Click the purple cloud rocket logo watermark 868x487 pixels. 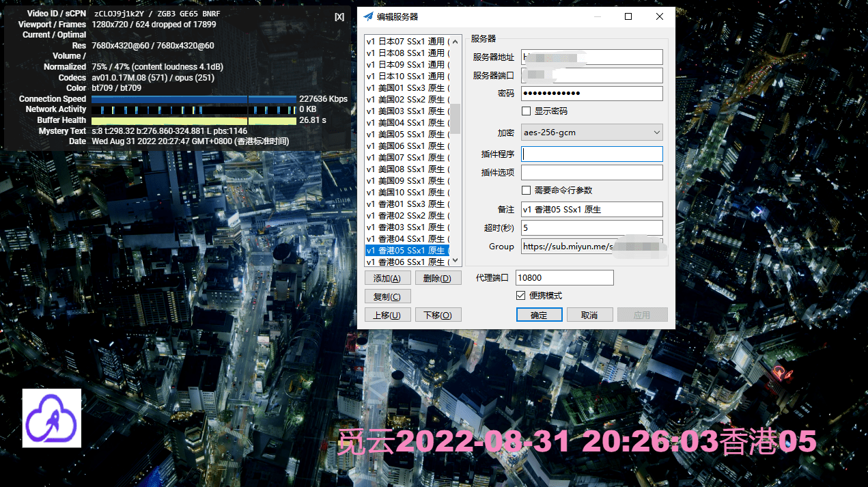(51, 418)
